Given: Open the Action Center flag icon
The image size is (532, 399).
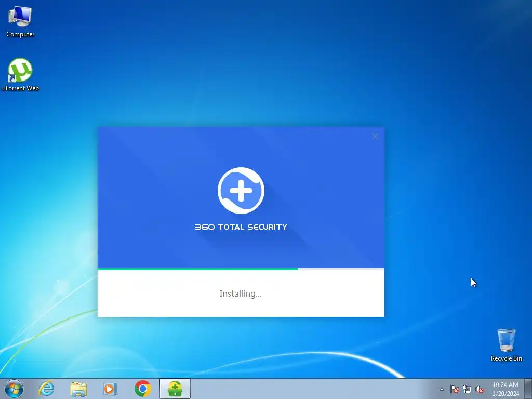Looking at the screenshot, I should pyautogui.click(x=455, y=389).
